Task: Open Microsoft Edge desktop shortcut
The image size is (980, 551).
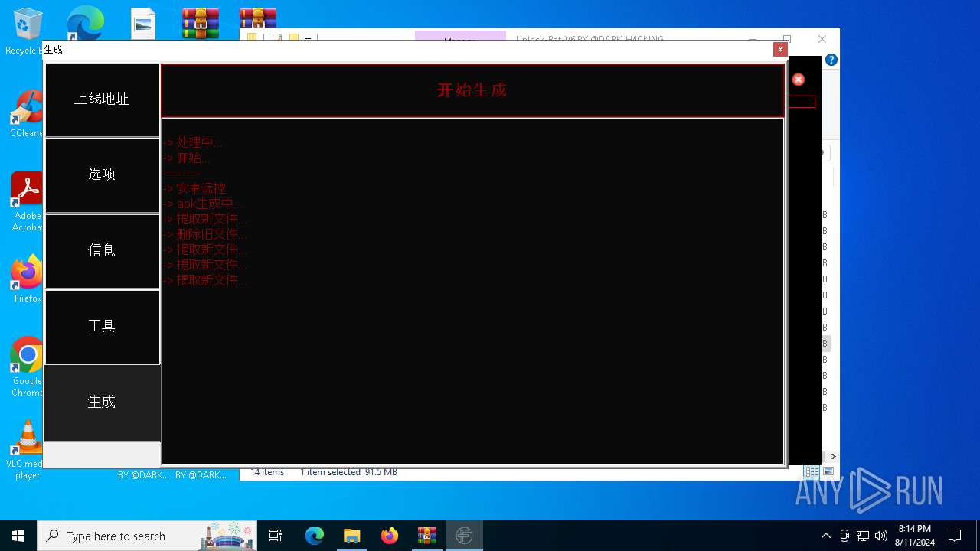Action: click(x=85, y=23)
